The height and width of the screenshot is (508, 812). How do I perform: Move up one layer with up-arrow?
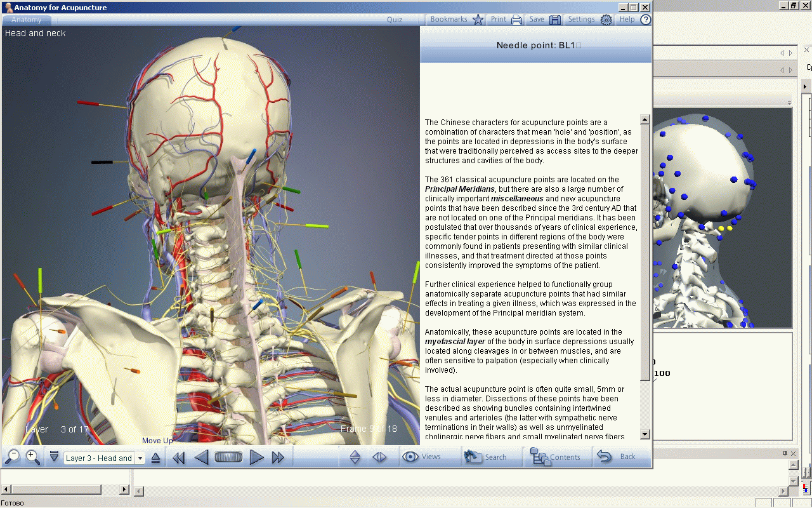click(155, 458)
